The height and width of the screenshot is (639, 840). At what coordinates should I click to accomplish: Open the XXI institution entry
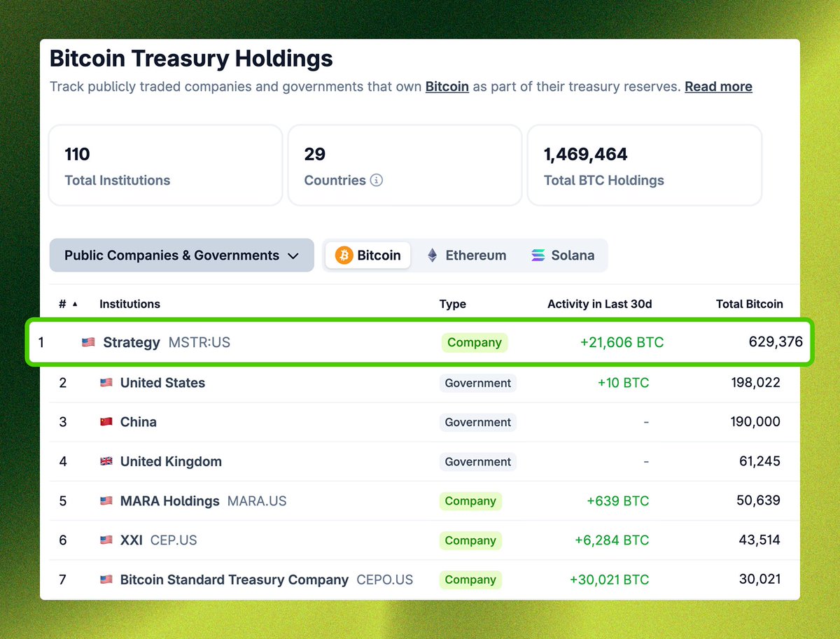[132, 540]
